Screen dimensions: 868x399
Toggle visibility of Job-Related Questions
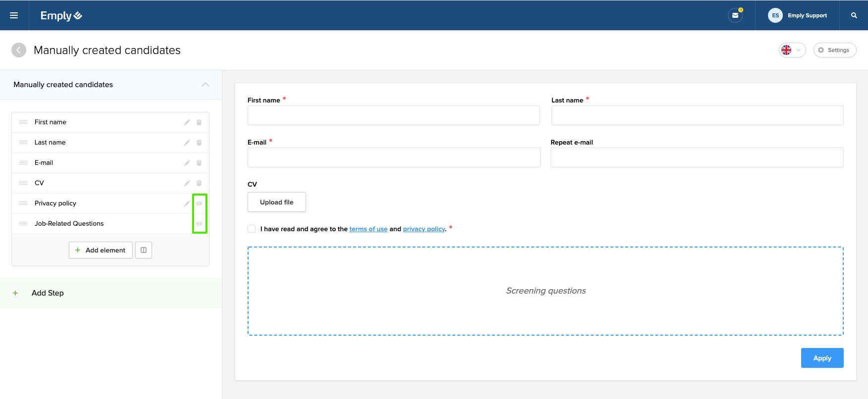pyautogui.click(x=199, y=224)
